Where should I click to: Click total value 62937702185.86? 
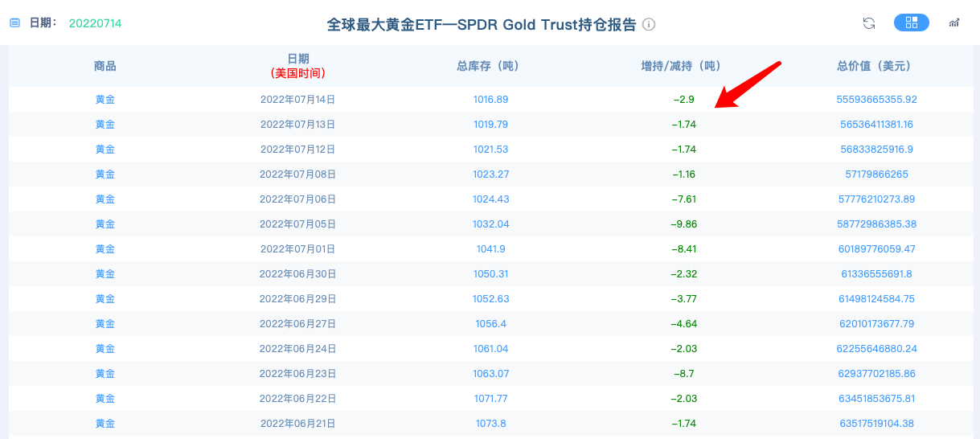pos(876,374)
